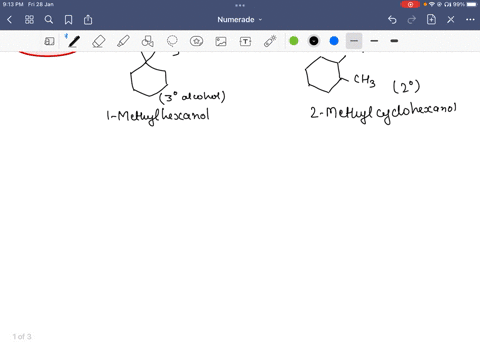The image size is (480, 360).
Task: Select the Laser pointer tool
Action: (x=270, y=41)
